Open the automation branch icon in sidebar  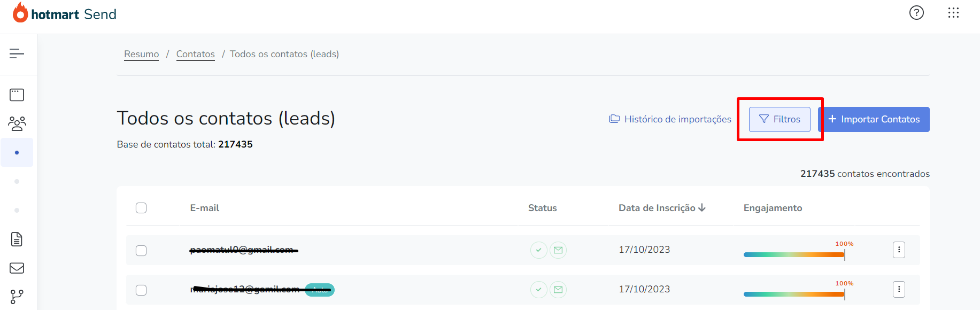(17, 297)
